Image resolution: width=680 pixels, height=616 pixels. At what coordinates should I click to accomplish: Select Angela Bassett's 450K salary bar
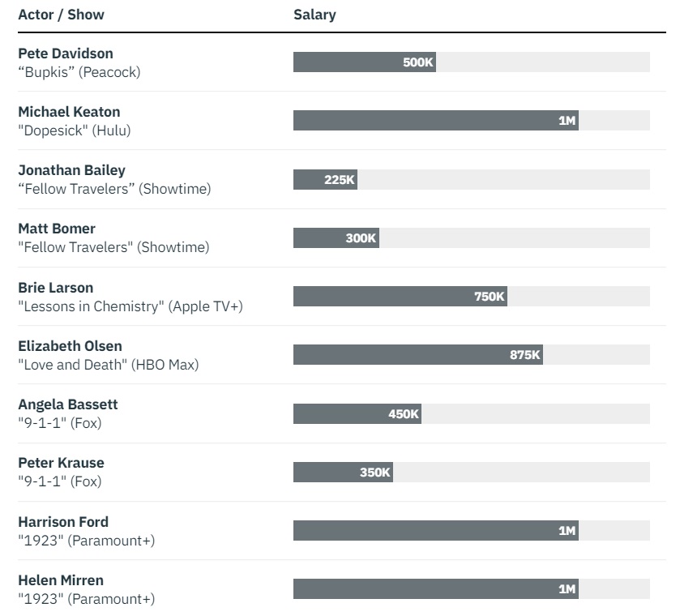(x=357, y=413)
